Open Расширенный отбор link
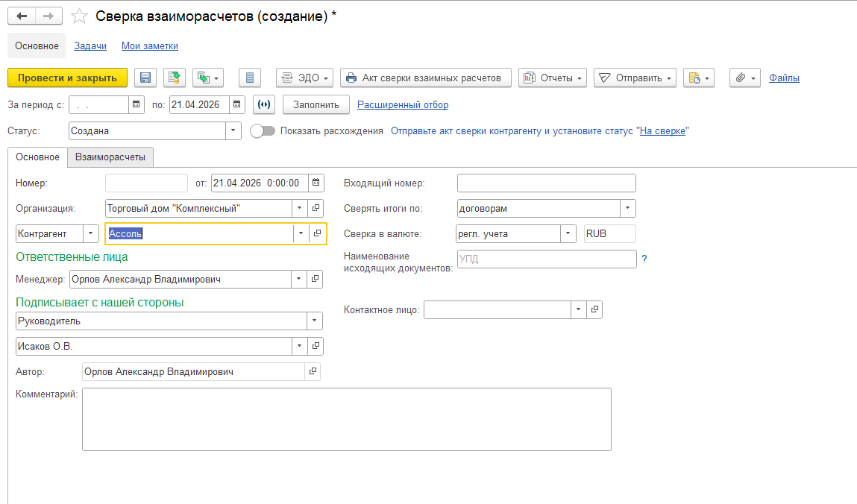This screenshot has width=857, height=504. point(403,104)
